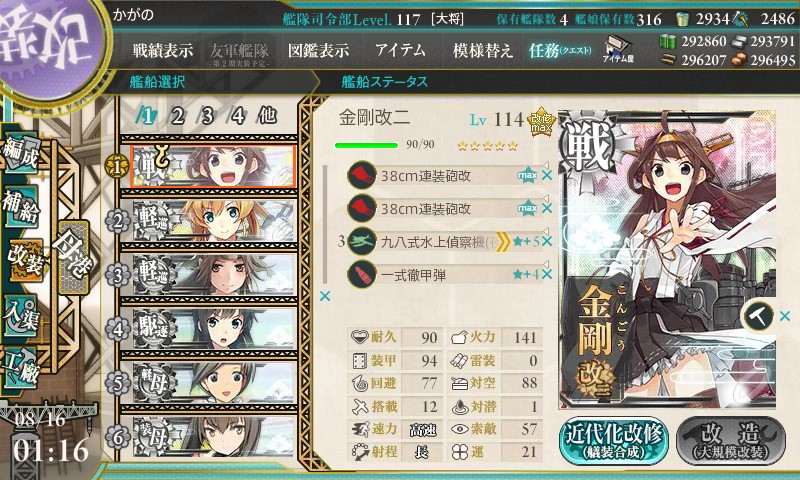Open the 任務(クエスト) quest menu
Image resolution: width=800 pixels, height=480 pixels.
tap(560, 50)
